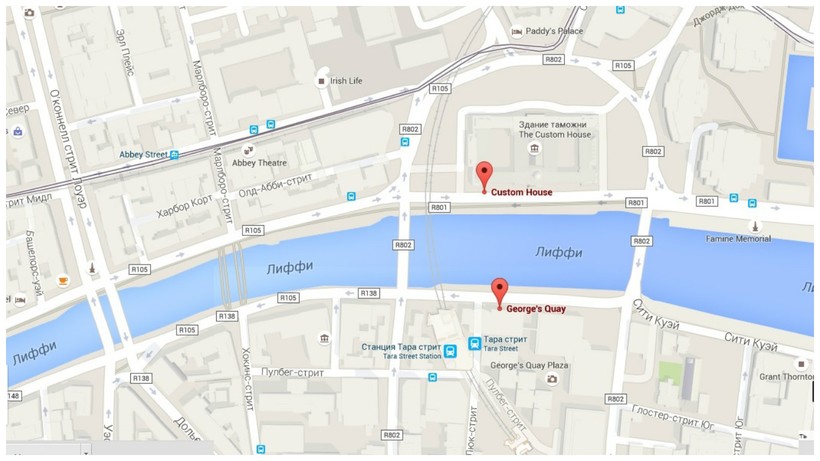820x461 pixels.
Task: Select the George's Quay Plaza camera icon
Action: (552, 379)
